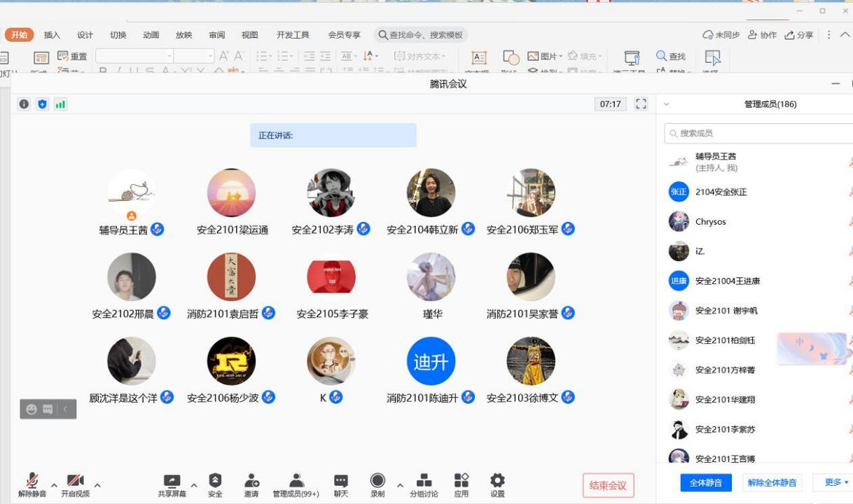
Task: Expand the arrow next to 录制
Action: [400, 485]
